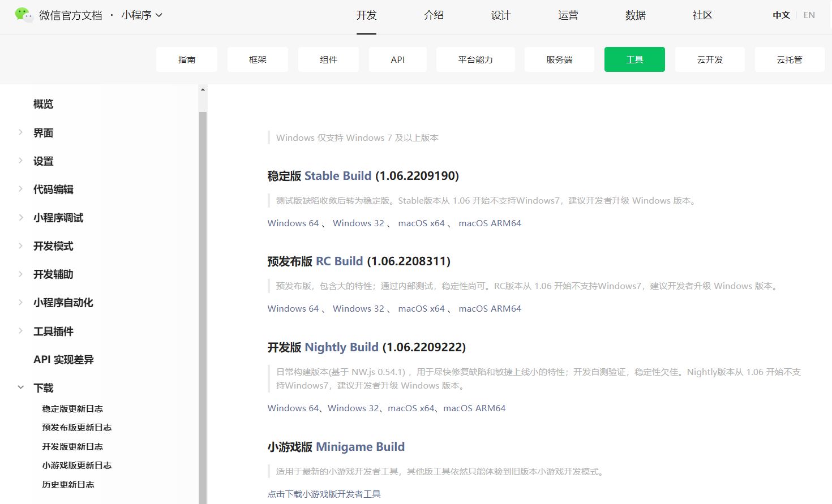This screenshot has height=504, width=832.
Task: Click the Minigame Build heading link
Action: click(x=361, y=447)
